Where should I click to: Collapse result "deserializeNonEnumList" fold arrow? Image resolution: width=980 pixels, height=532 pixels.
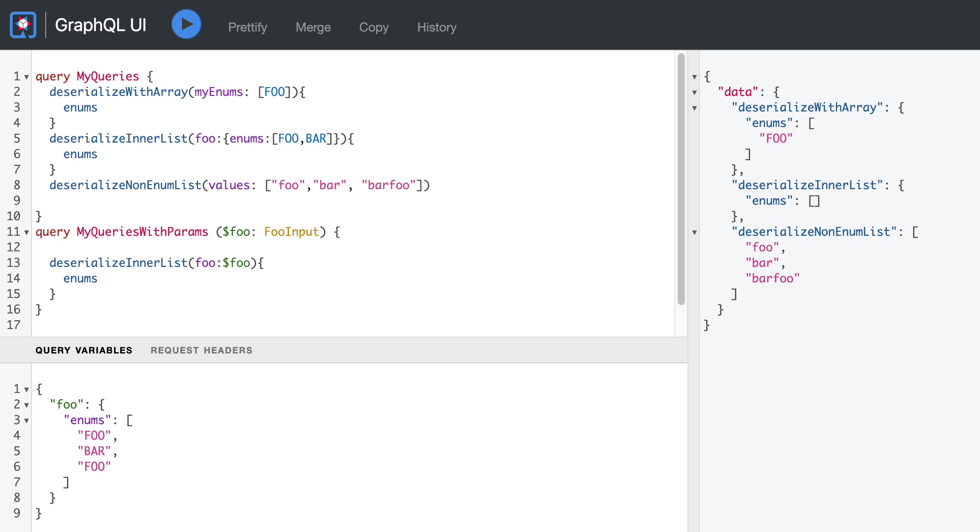pos(695,233)
